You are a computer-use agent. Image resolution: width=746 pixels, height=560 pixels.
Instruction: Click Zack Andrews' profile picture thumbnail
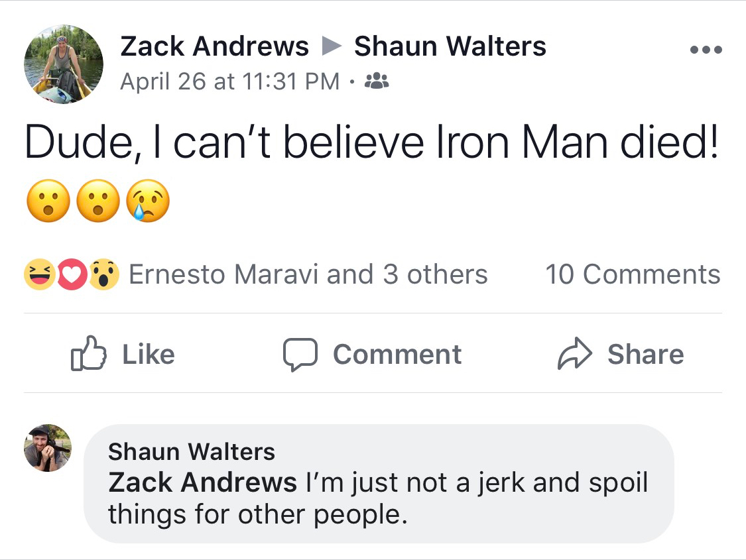point(64,65)
